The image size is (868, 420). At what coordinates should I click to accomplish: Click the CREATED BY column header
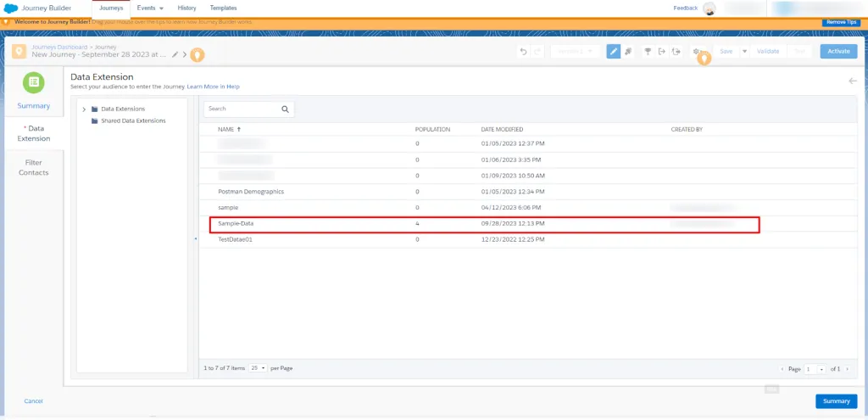point(687,129)
